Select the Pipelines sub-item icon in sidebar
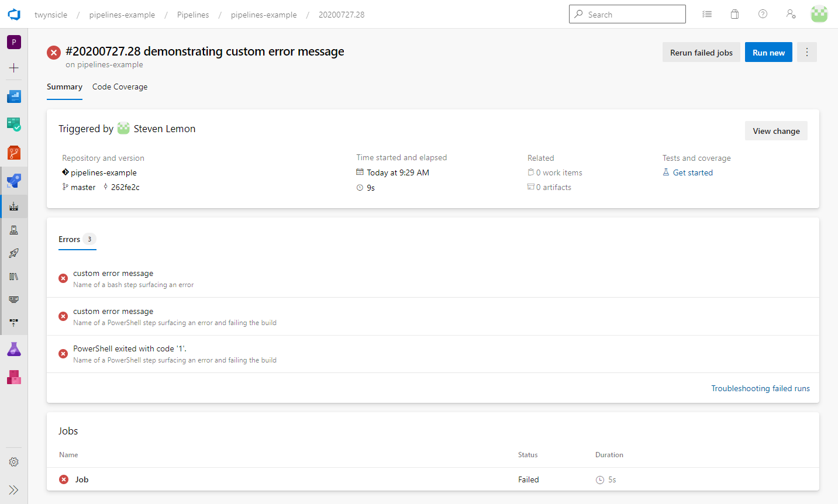This screenshot has width=838, height=504. (x=14, y=206)
